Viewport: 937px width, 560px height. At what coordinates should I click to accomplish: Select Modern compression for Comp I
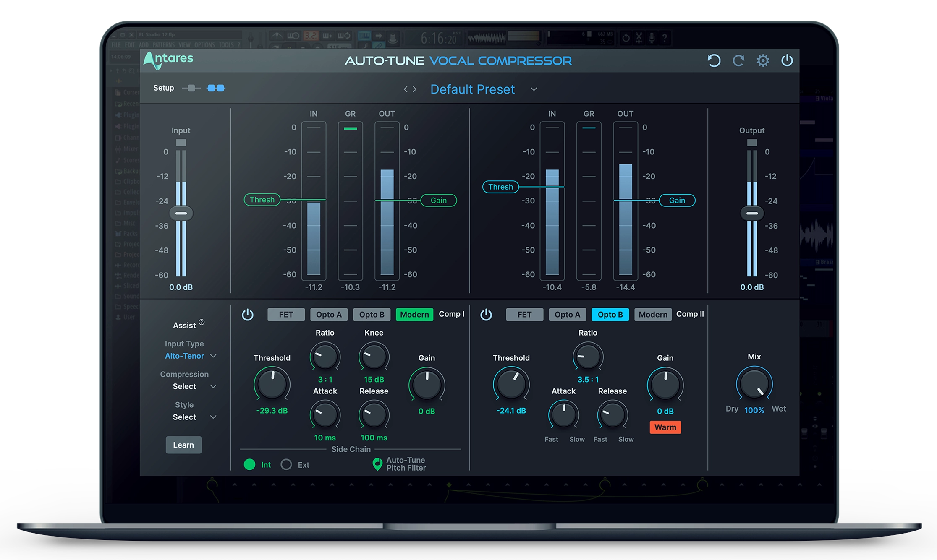[x=414, y=315]
